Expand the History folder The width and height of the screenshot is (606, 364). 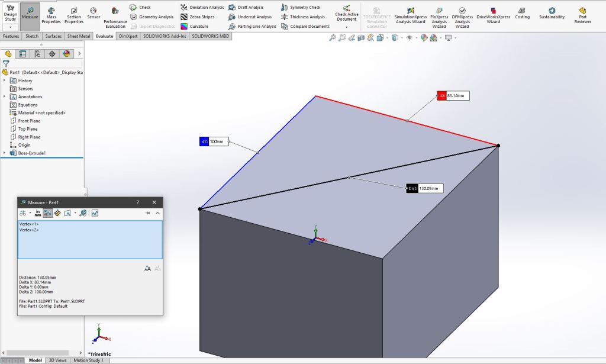point(5,80)
